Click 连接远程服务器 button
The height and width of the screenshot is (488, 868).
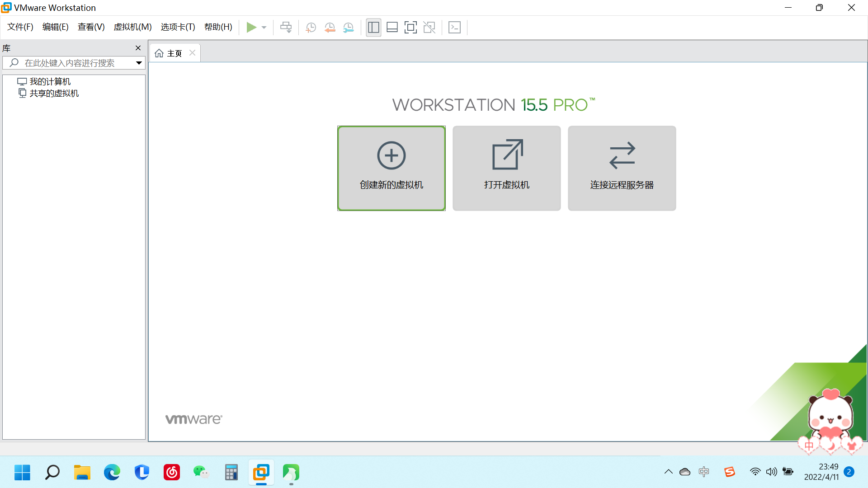622,168
